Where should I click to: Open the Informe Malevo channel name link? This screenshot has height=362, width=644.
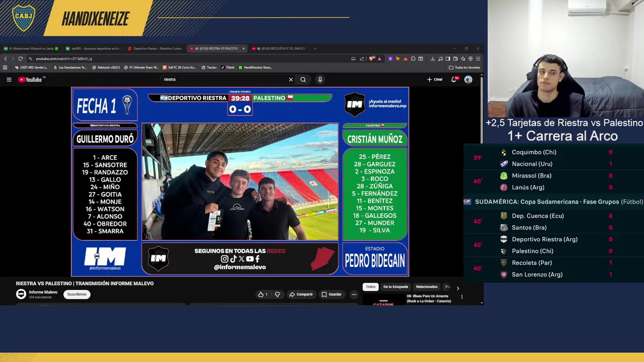click(43, 292)
